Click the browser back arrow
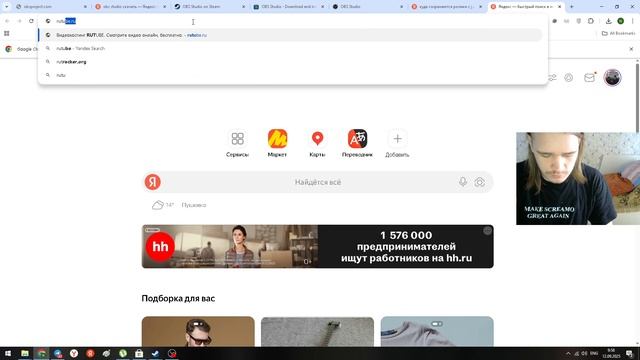Screen dimensions: 640x360 [7, 21]
